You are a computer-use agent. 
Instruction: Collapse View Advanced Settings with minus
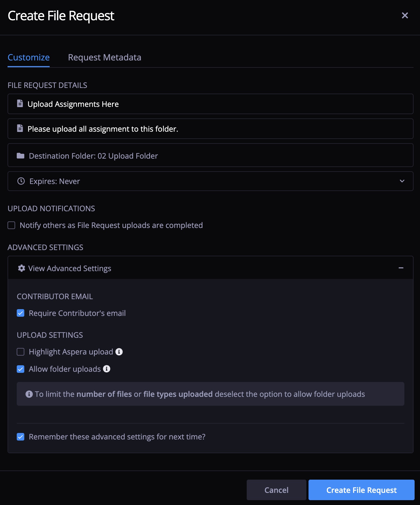(401, 268)
